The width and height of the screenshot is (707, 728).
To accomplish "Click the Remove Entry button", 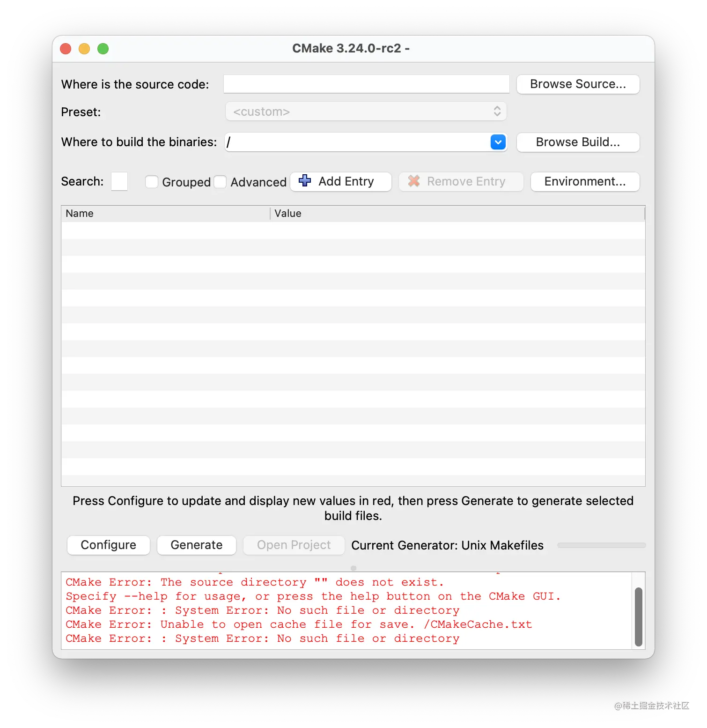I will coord(461,181).
